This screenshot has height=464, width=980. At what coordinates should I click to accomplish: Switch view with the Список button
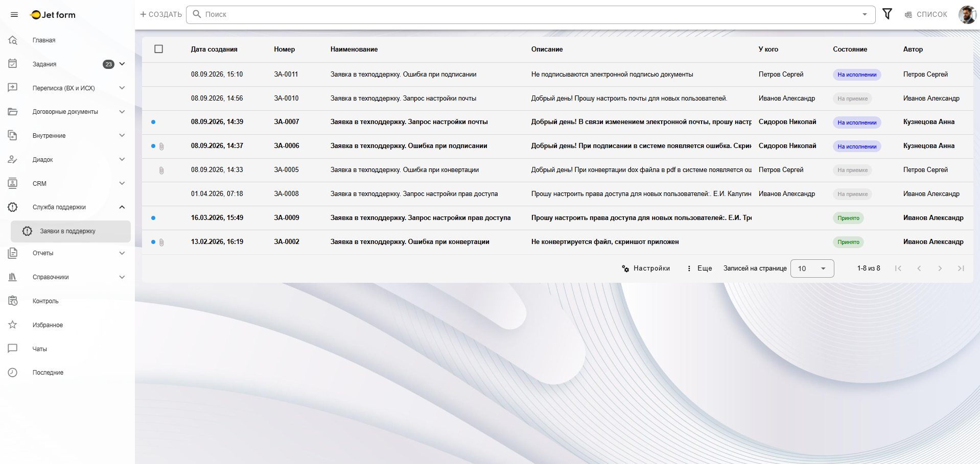(x=926, y=14)
